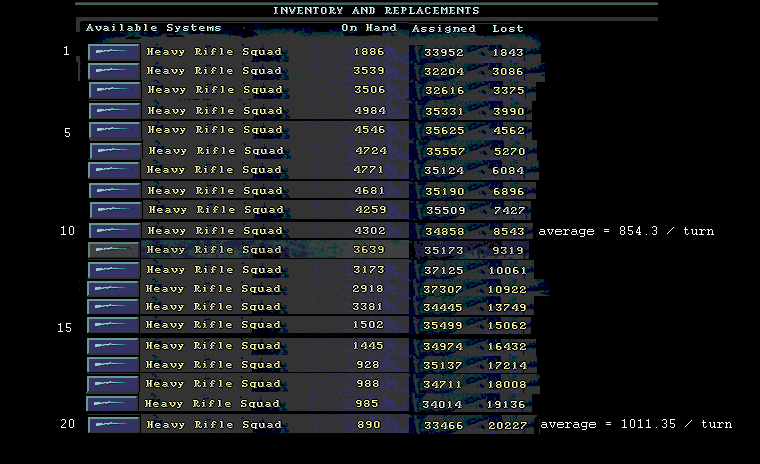This screenshot has height=464, width=760.
Task: Click the rifle icon in the row with On Hand 4302
Action: point(115,231)
